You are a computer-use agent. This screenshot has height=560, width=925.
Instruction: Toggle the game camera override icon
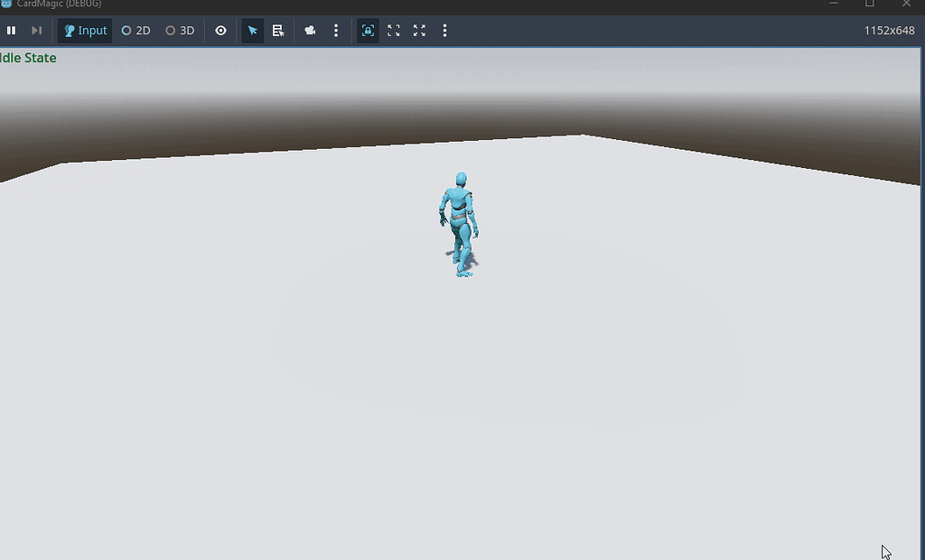[x=310, y=30]
